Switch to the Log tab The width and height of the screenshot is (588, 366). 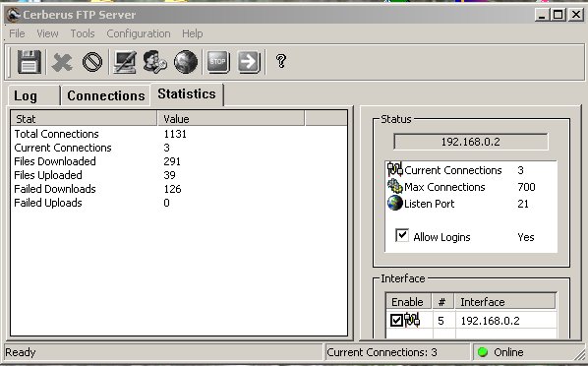tap(33, 95)
